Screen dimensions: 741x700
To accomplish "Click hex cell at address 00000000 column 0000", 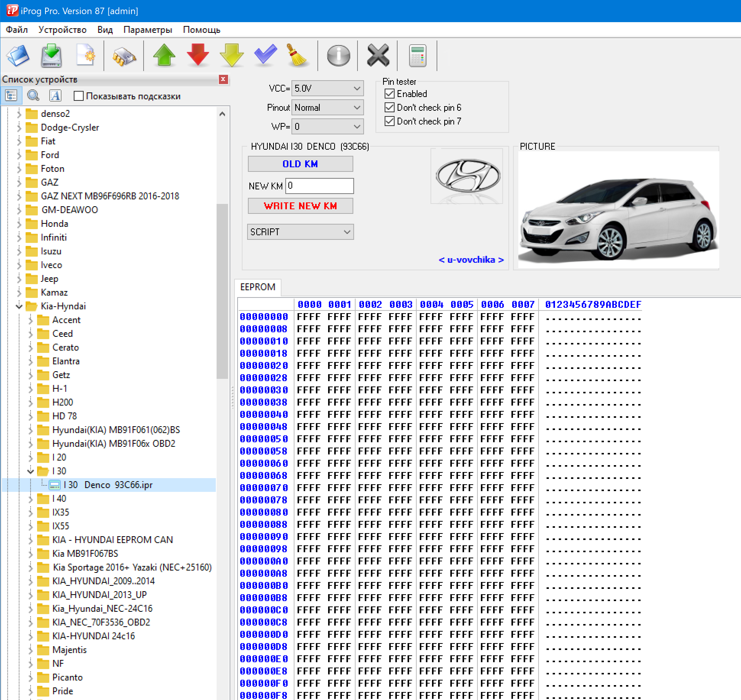I will click(309, 317).
